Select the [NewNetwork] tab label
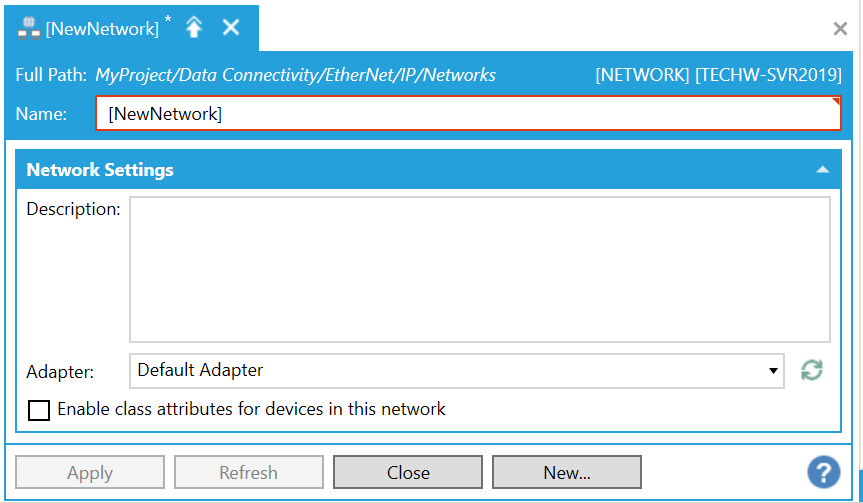 [x=102, y=29]
